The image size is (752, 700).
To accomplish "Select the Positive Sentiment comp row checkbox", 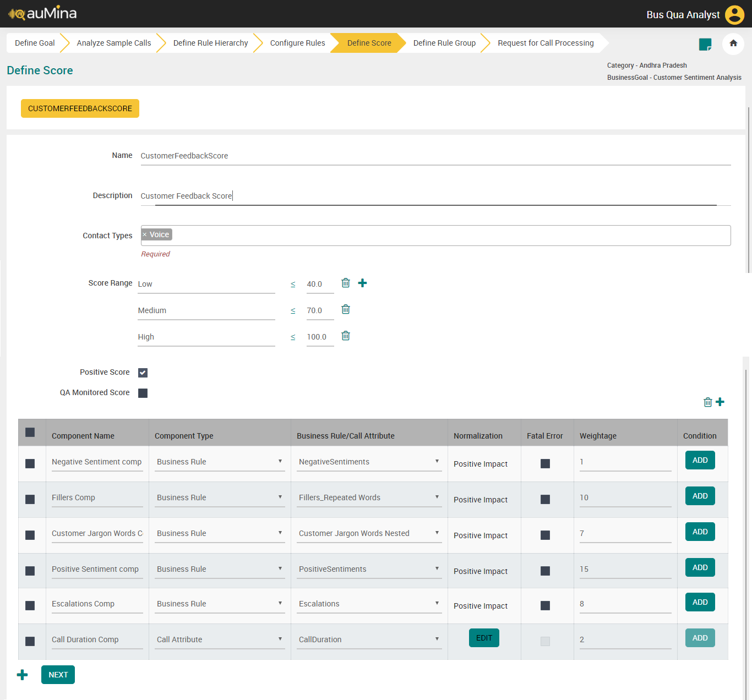I will [30, 571].
